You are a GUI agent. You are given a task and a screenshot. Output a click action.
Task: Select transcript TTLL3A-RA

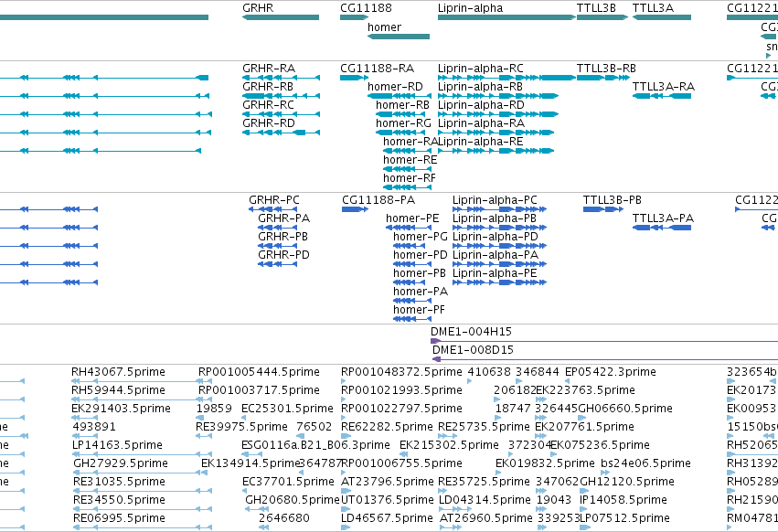pos(662,96)
